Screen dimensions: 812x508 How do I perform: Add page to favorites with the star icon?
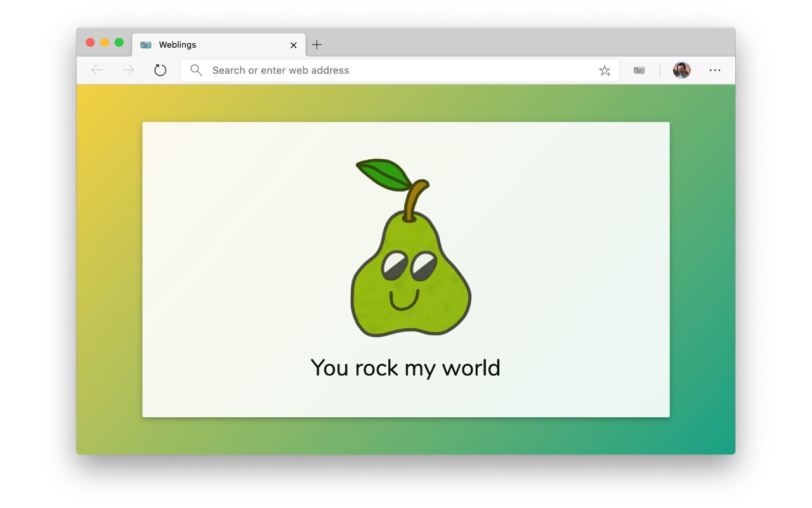pyautogui.click(x=605, y=70)
